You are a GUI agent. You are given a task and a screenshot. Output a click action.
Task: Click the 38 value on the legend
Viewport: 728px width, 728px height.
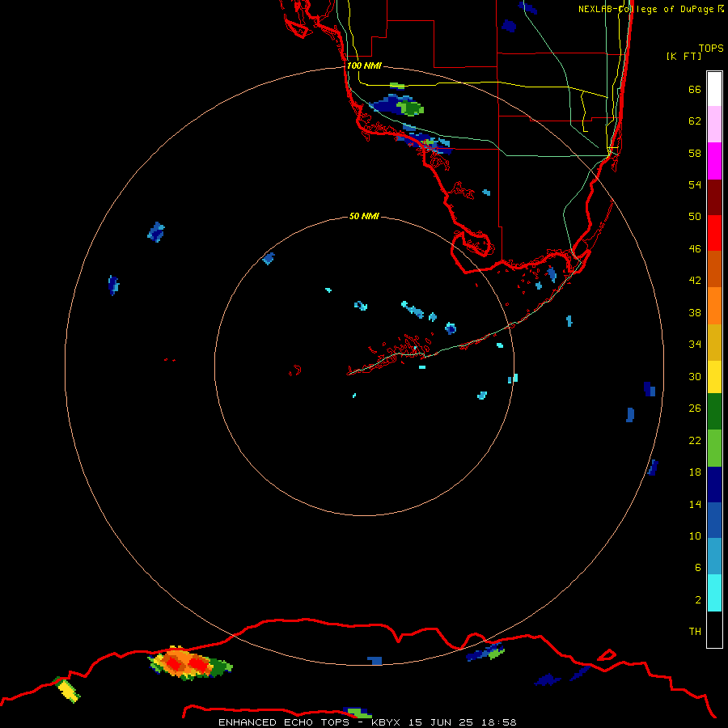(x=695, y=313)
